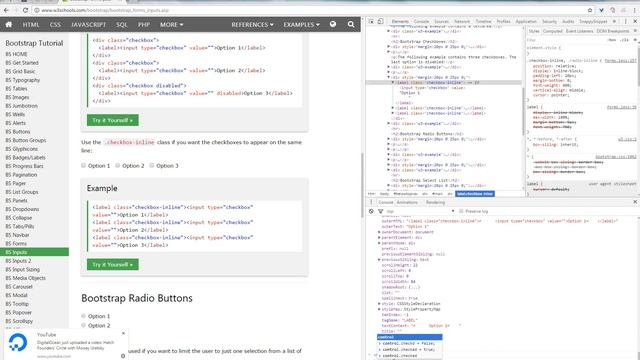Dismiss the YouTube notification popup
Screen dimensions: 640x360
pos(123,333)
